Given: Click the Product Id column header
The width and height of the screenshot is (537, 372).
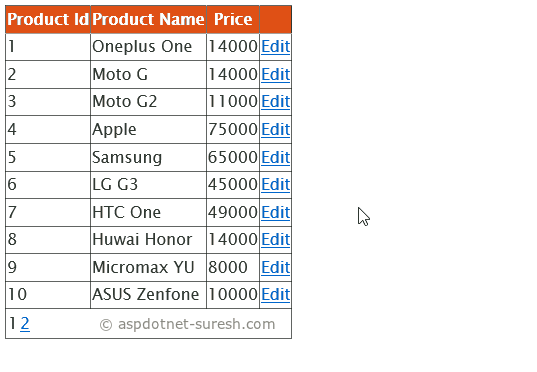Looking at the screenshot, I should click(48, 19).
